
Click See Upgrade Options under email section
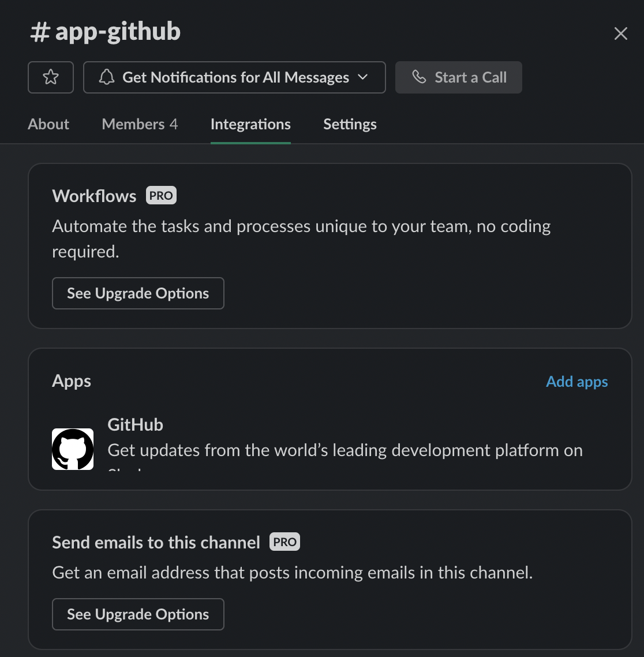(x=138, y=614)
